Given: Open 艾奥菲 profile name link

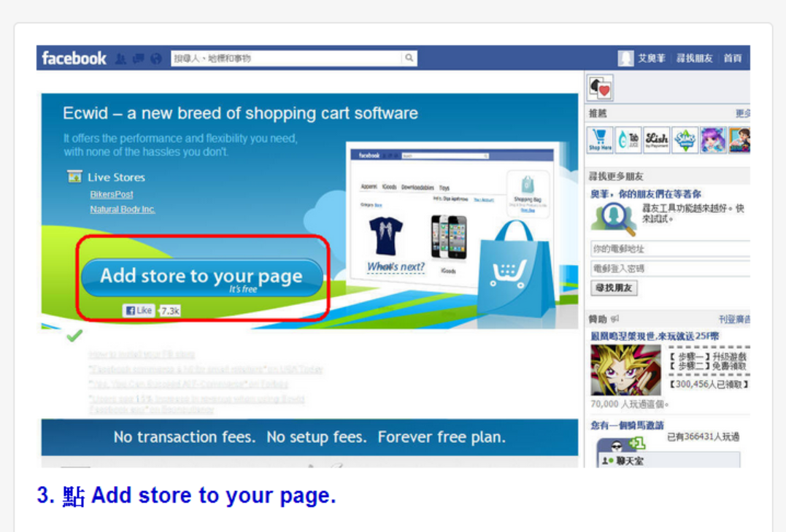Looking at the screenshot, I should 651,58.
